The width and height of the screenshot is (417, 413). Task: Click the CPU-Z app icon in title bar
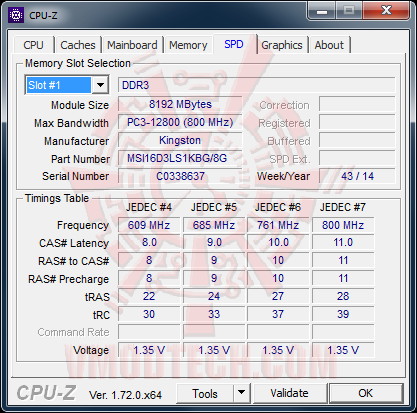[16, 15]
